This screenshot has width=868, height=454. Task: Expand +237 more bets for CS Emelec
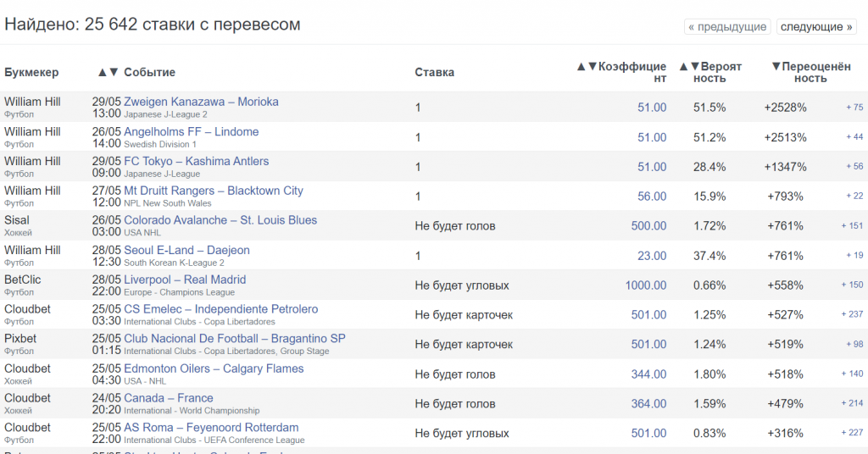[852, 315]
